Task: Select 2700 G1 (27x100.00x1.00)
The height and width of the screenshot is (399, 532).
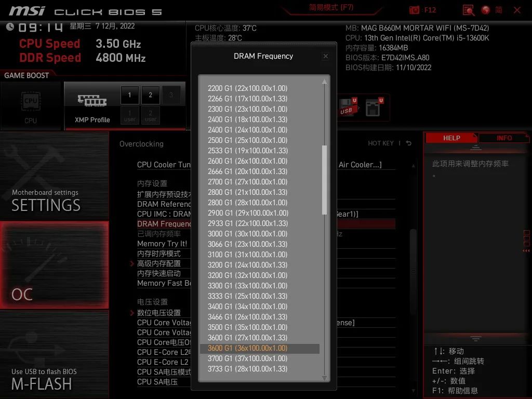Action: (247, 182)
